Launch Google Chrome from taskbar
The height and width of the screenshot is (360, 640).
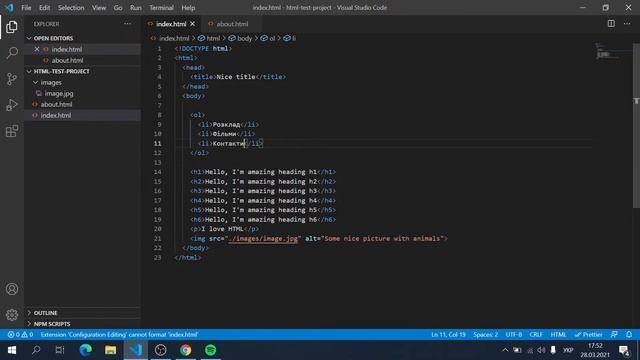(x=186, y=350)
